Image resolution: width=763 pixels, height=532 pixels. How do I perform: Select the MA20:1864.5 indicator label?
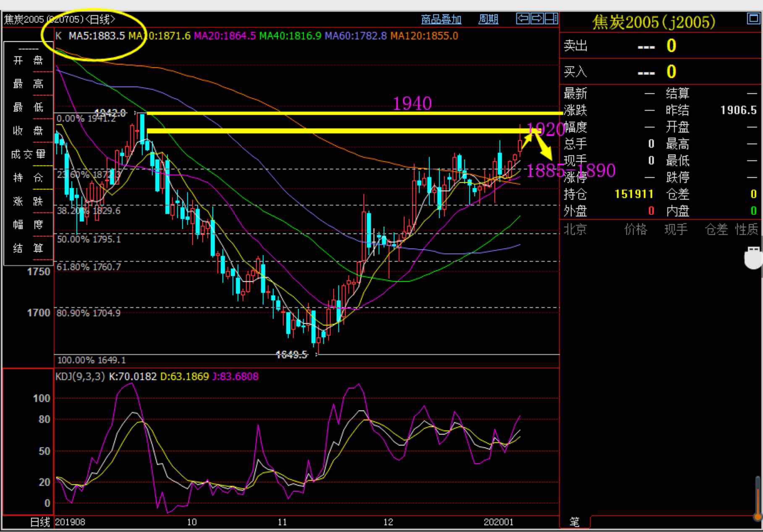[x=225, y=36]
